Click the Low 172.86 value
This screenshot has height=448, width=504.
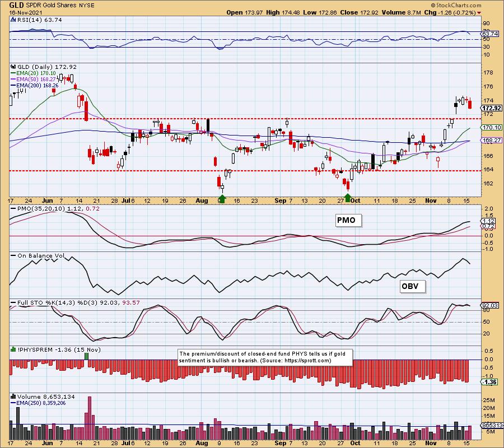320,12
